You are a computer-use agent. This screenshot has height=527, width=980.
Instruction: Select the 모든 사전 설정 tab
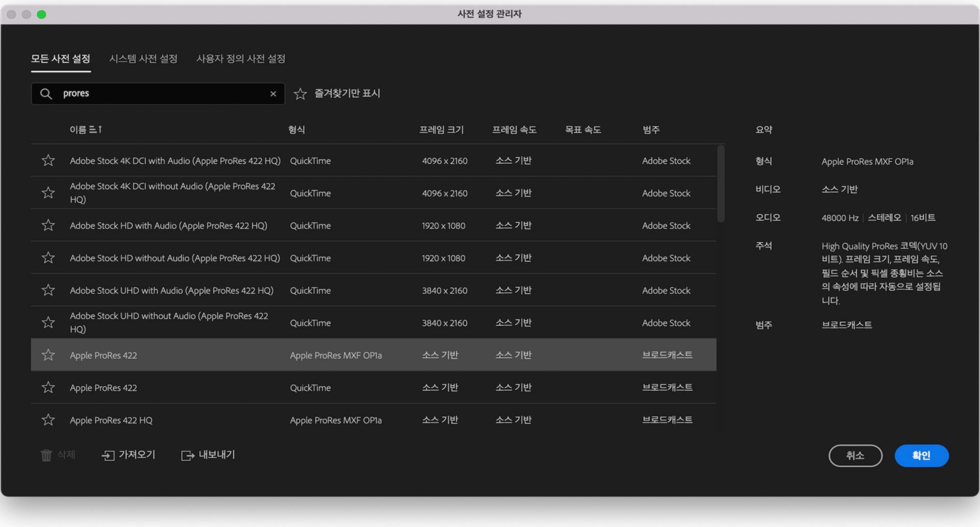(61, 59)
